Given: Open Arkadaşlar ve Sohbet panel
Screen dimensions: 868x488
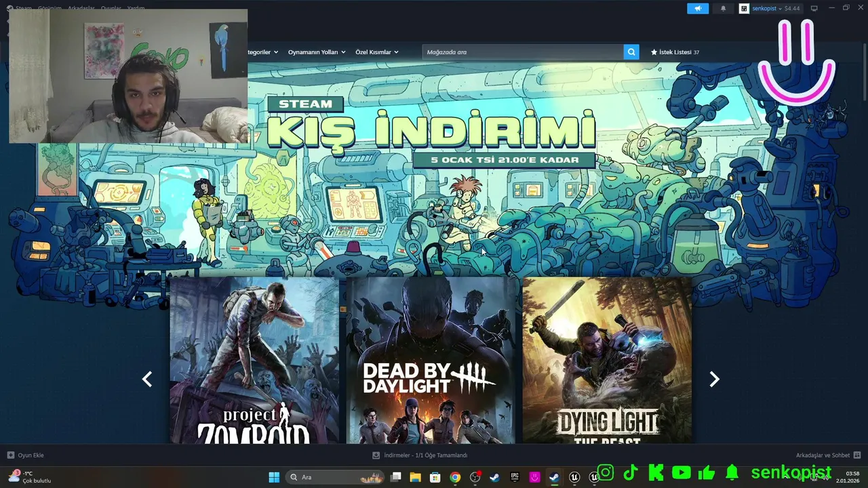Looking at the screenshot, I should tap(823, 455).
